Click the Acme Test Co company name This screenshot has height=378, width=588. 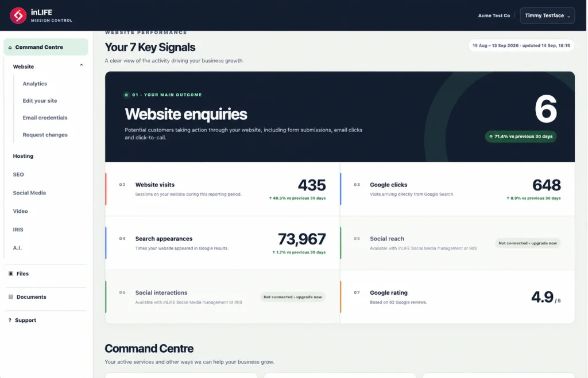(494, 15)
